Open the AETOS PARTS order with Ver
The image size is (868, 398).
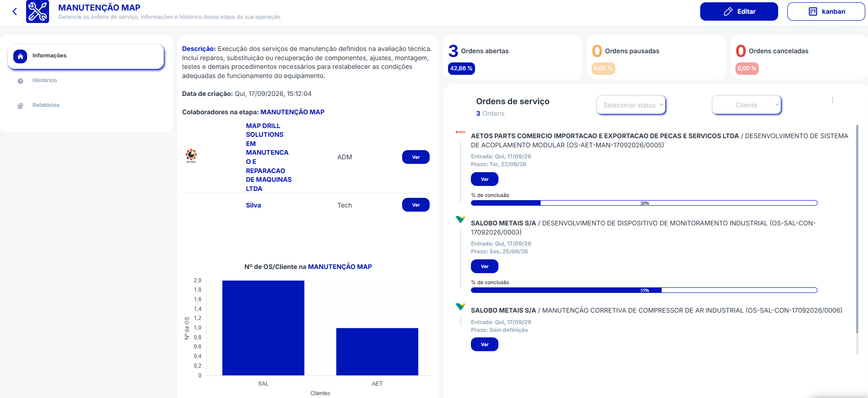484,179
